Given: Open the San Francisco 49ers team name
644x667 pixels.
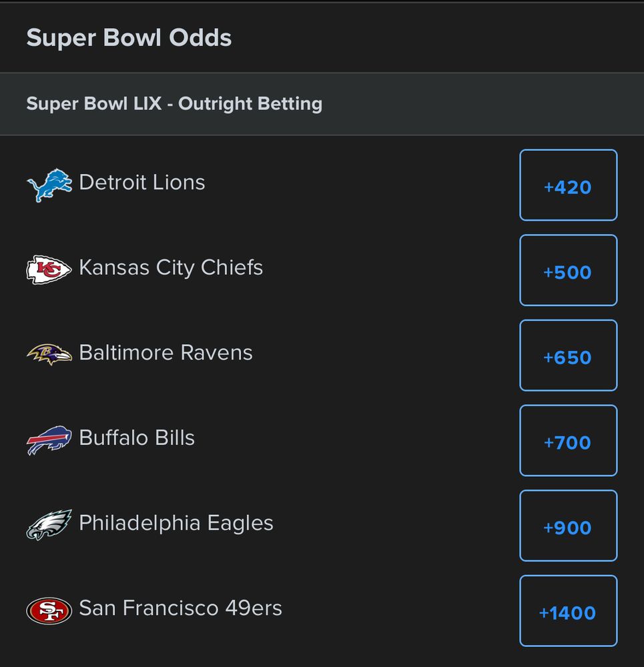Looking at the screenshot, I should click(x=180, y=608).
